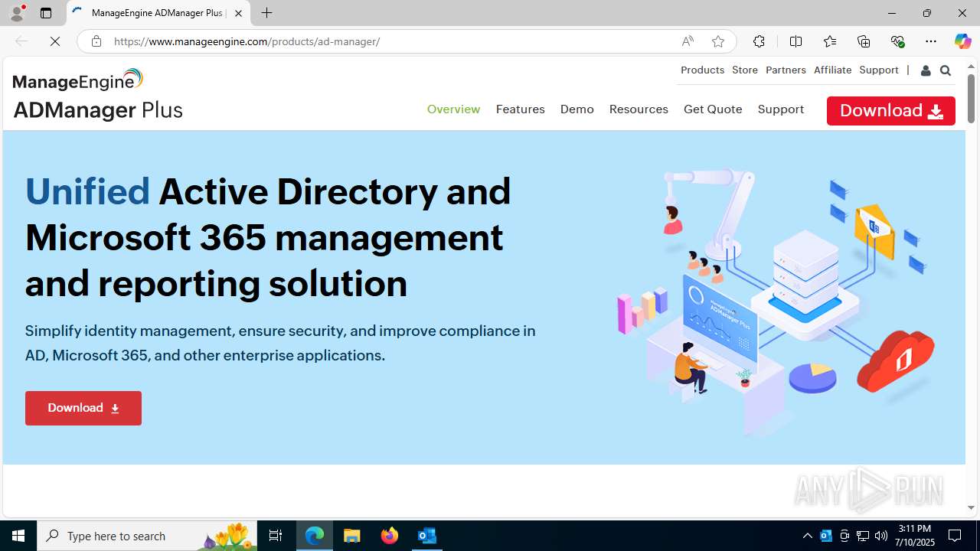The image size is (980, 551).
Task: Open Outlook from taskbar
Action: pyautogui.click(x=426, y=536)
